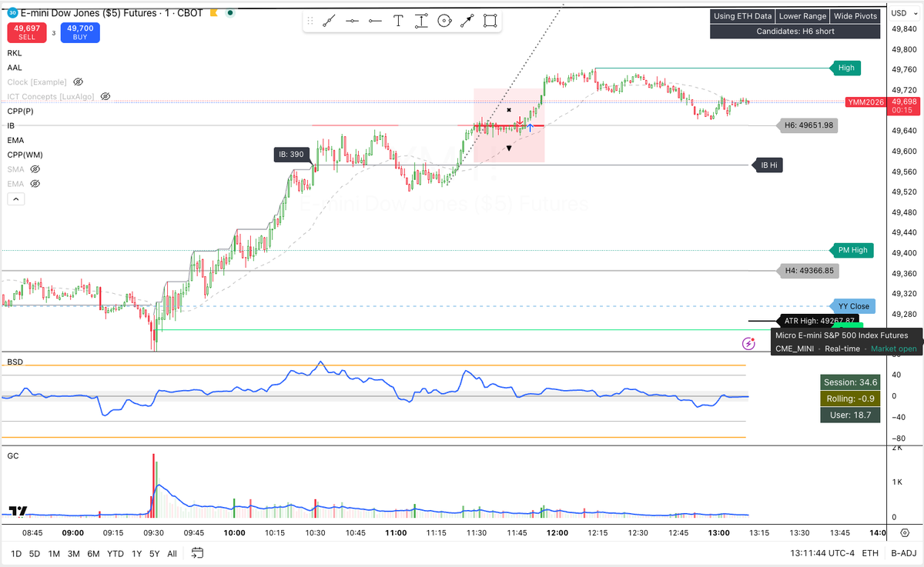Click the blue up-arrow marker on chart
Image resolution: width=924 pixels, height=567 pixels.
point(530,126)
